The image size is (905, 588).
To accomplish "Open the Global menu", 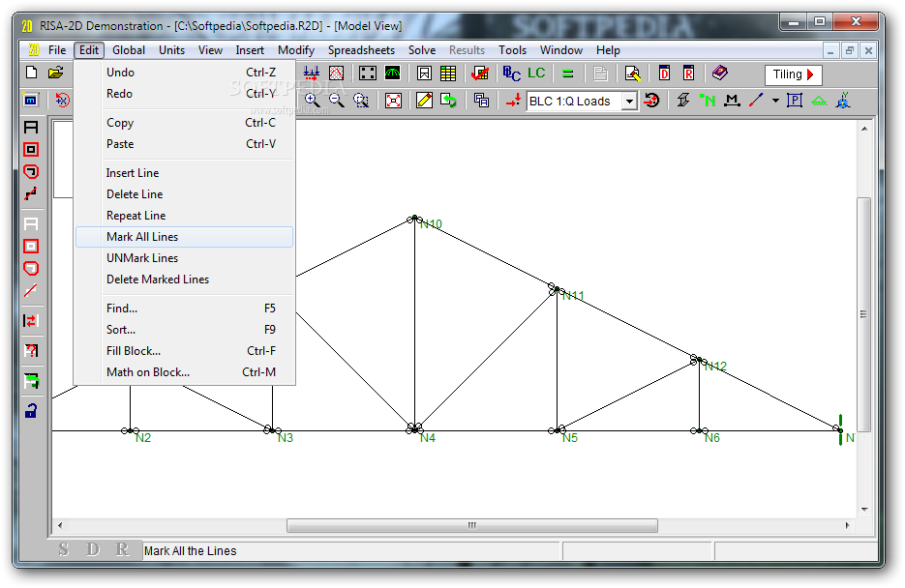I will point(129,50).
